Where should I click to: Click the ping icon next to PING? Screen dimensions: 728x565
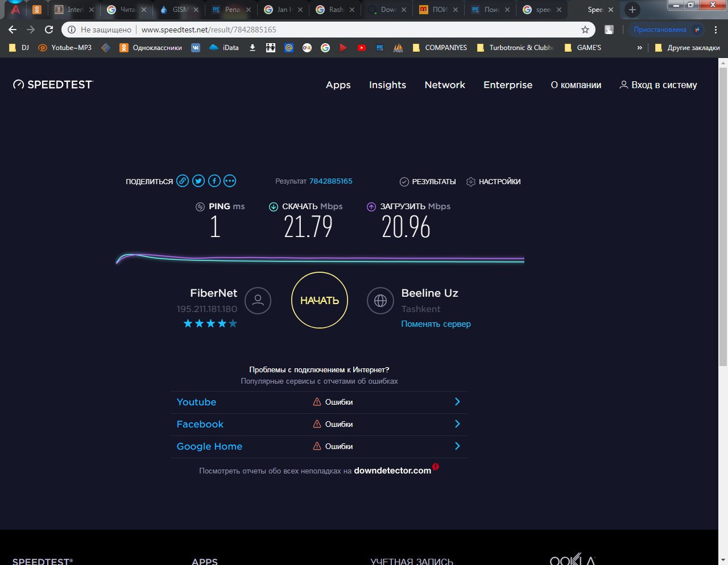[200, 207]
